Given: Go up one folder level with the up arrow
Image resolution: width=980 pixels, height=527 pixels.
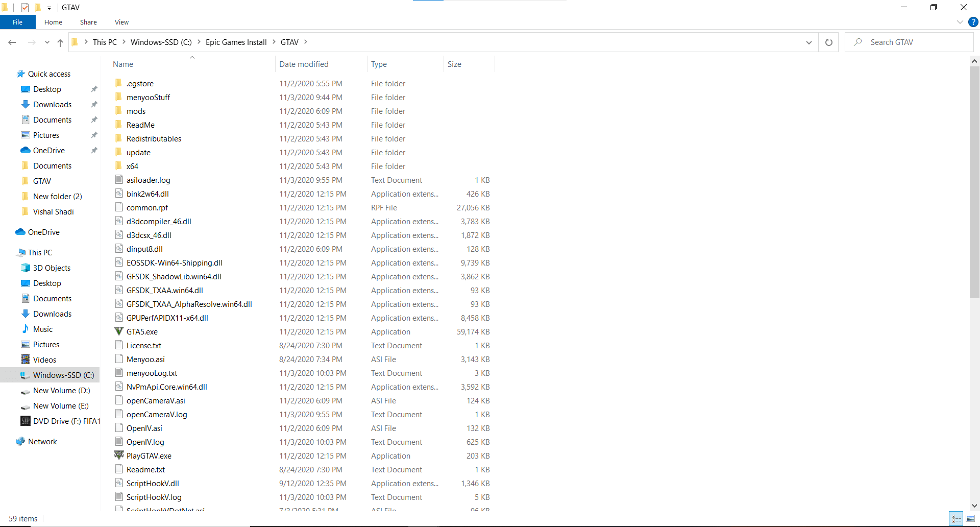Looking at the screenshot, I should click(60, 42).
